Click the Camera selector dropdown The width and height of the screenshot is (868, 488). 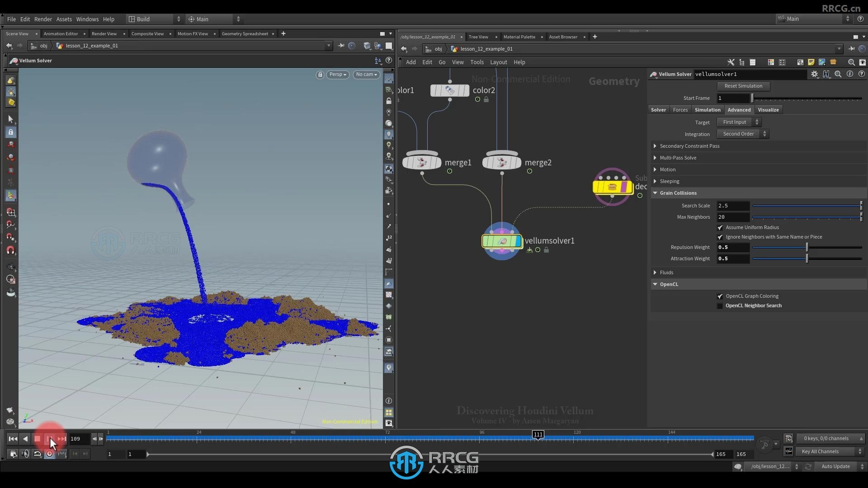(365, 74)
